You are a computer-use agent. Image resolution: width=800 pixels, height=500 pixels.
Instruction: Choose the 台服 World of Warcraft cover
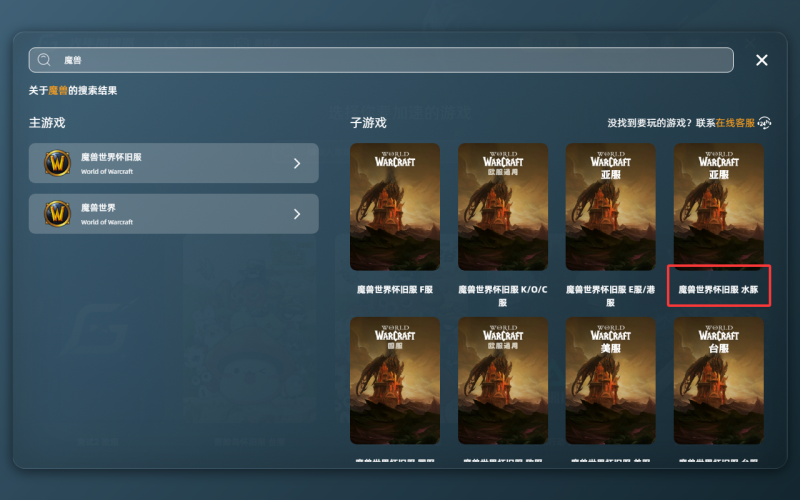click(x=718, y=381)
